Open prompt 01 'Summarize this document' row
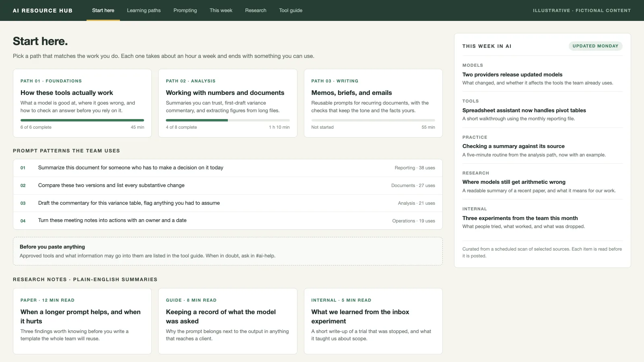Screen dimensions: 644x362 point(228,168)
